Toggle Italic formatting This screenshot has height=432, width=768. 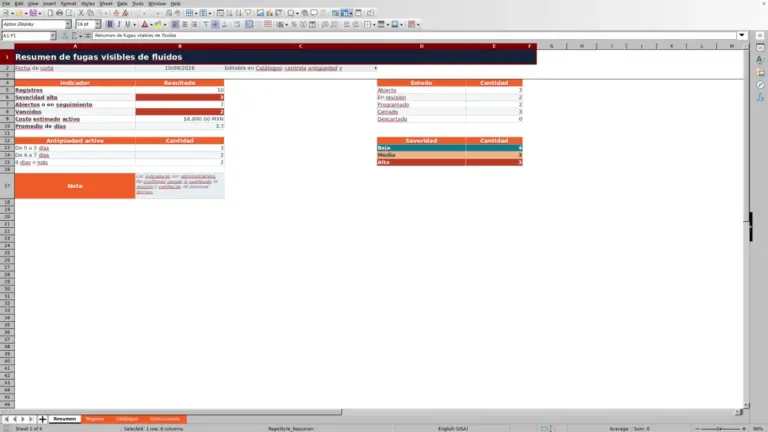119,24
